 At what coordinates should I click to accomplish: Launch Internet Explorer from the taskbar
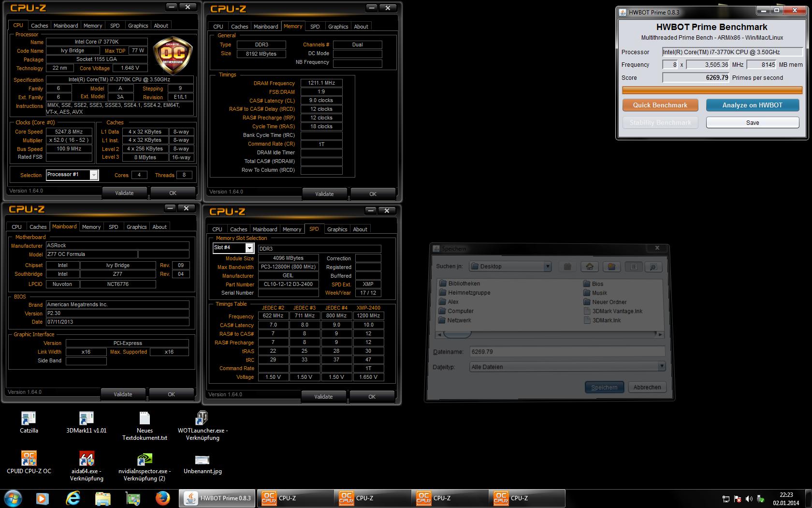pyautogui.click(x=72, y=498)
